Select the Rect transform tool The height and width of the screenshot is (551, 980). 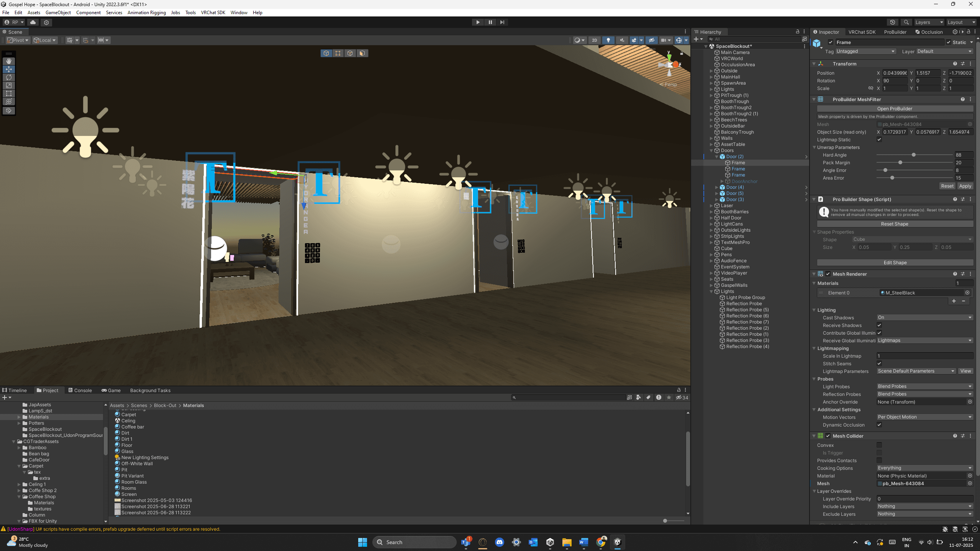[9, 93]
